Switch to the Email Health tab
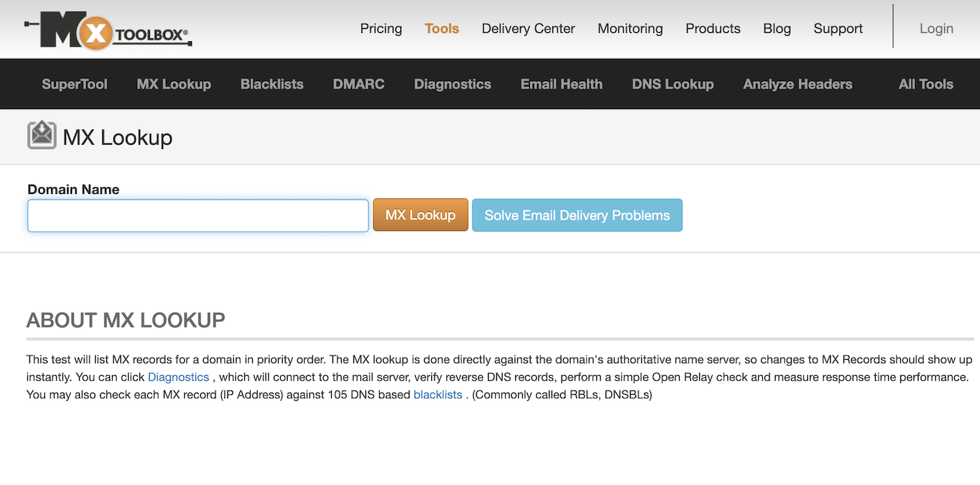Viewport: 980px width, 485px height. (x=561, y=84)
